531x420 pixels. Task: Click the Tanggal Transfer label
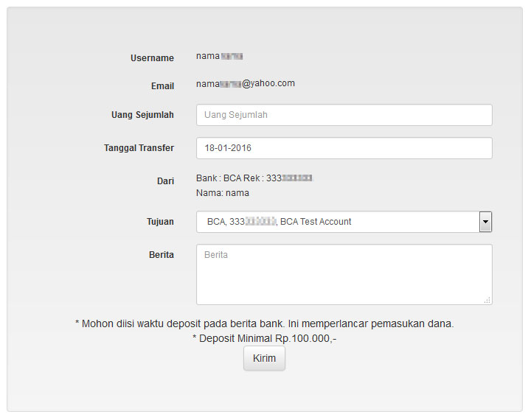[x=139, y=148]
